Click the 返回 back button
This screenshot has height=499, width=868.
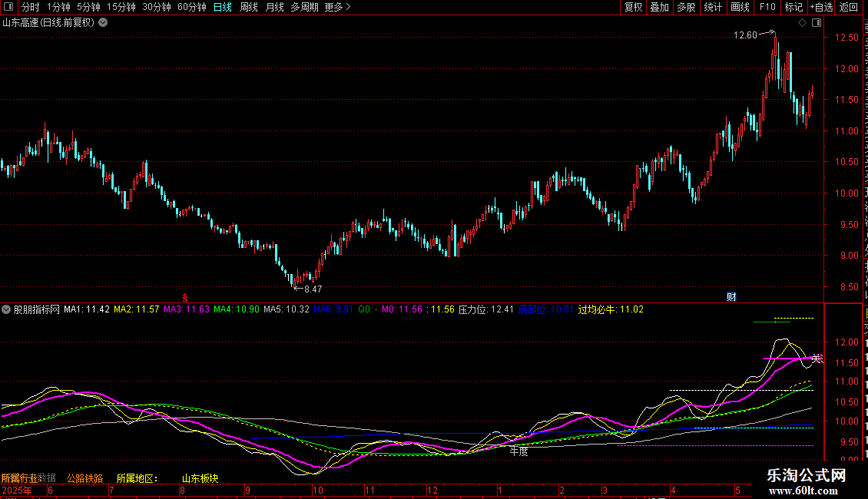coord(849,7)
